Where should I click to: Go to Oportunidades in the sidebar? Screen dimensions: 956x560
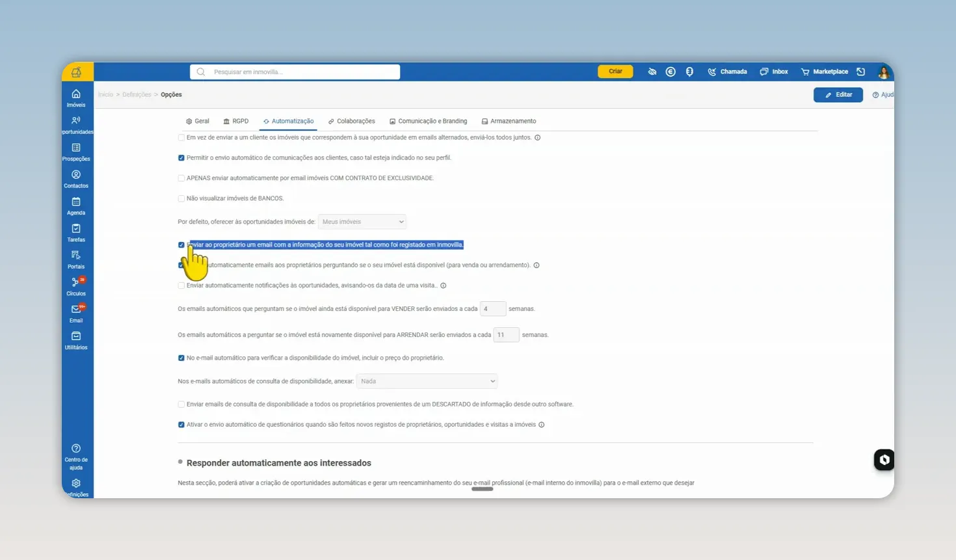[77, 126]
